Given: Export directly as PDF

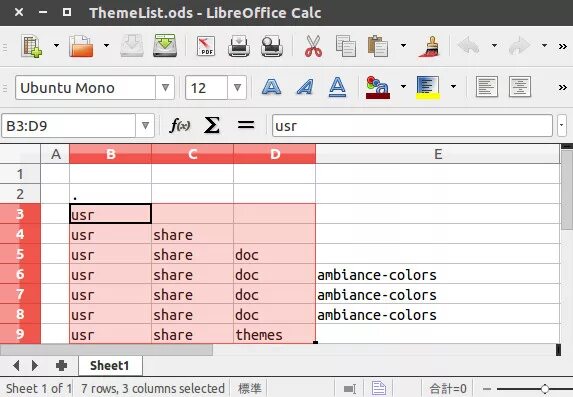Looking at the screenshot, I should [x=206, y=46].
